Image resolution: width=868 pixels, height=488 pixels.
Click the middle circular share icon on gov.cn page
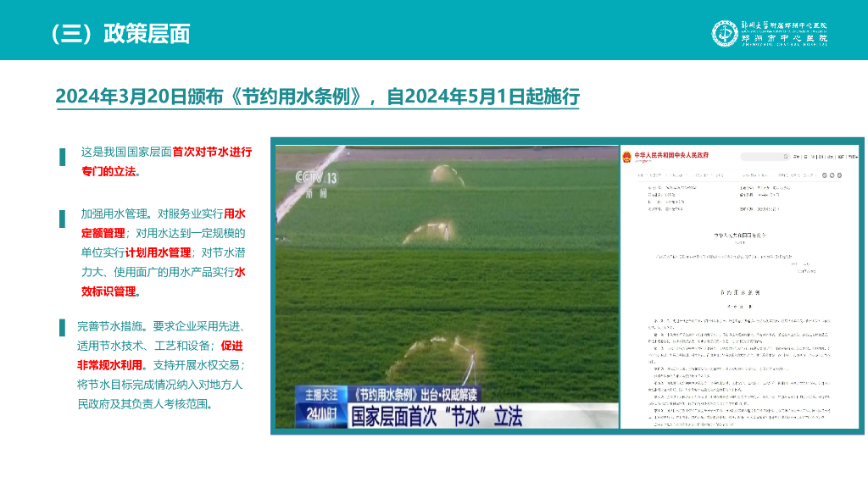pos(832,175)
